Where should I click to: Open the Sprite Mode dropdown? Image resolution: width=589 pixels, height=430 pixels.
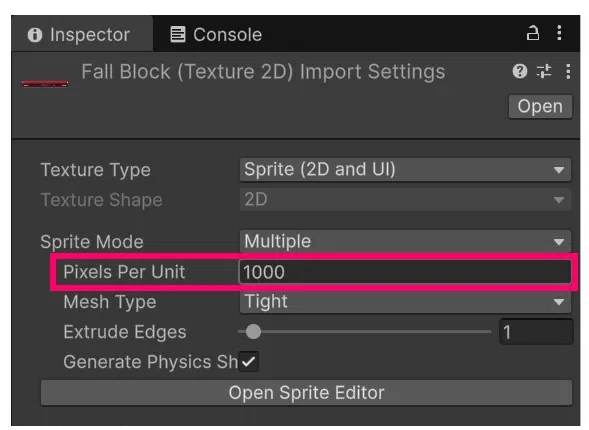pyautogui.click(x=405, y=241)
